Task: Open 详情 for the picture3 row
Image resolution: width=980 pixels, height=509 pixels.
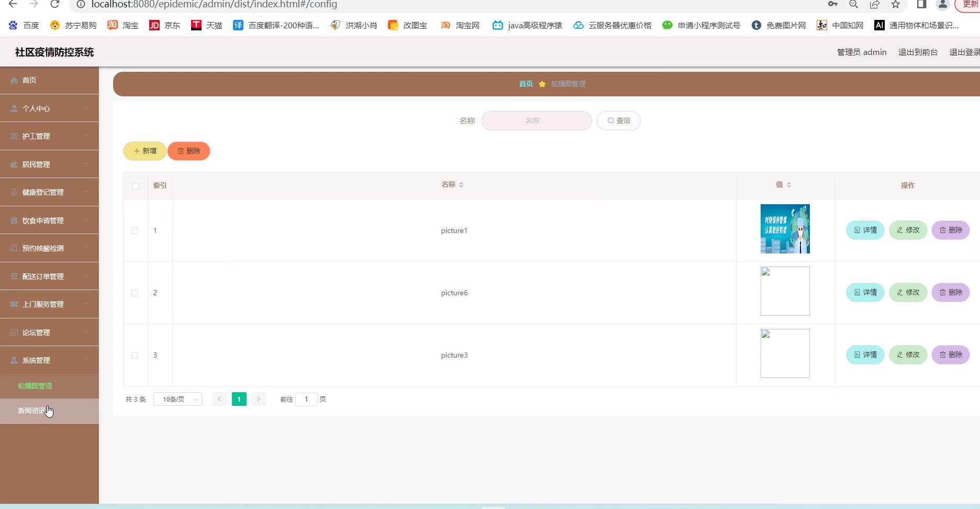Action: point(865,355)
